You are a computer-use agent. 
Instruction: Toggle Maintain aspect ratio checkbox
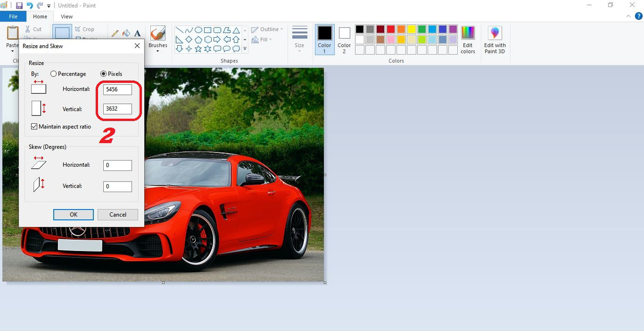coord(34,127)
